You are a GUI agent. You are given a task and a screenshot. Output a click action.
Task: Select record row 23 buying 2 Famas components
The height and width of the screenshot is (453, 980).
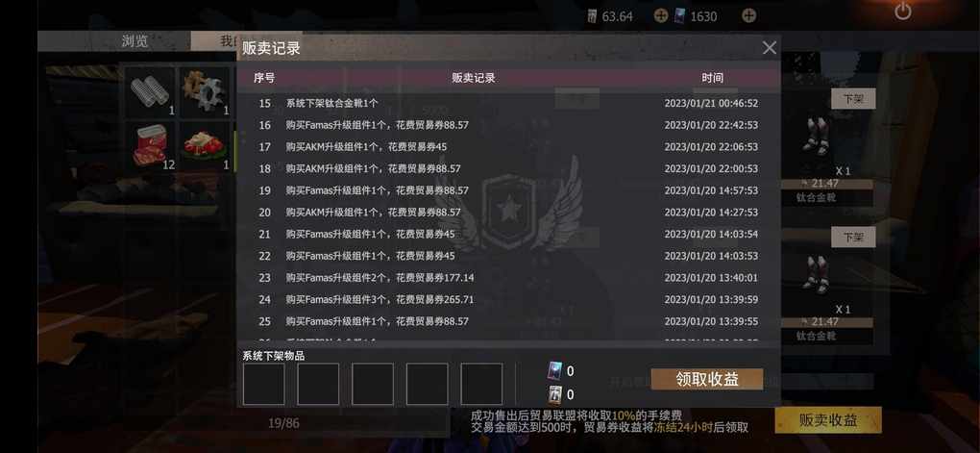click(508, 278)
